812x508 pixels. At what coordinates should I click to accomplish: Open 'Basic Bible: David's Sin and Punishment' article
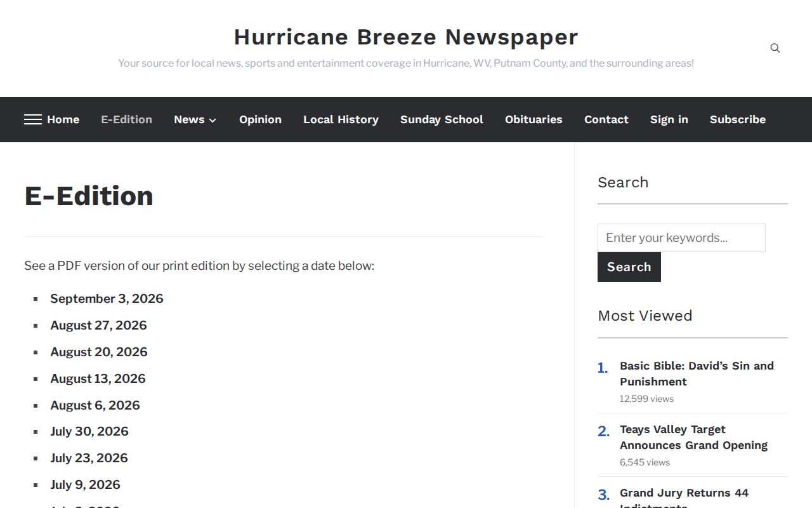(x=697, y=373)
